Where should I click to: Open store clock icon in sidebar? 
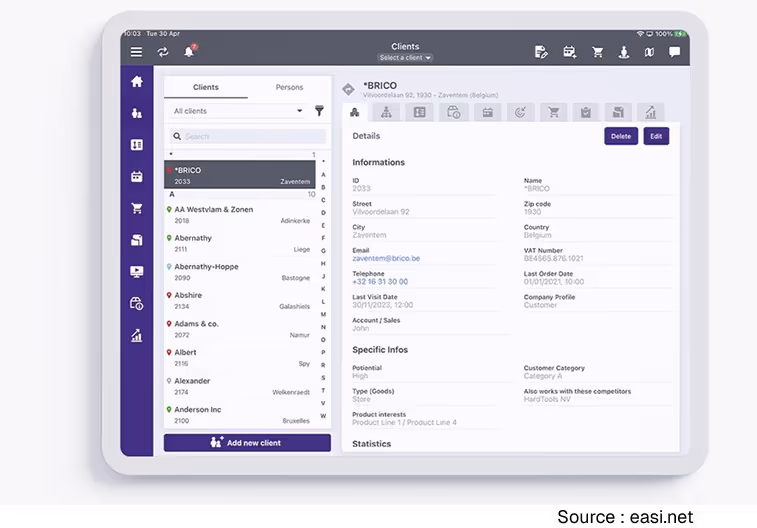tap(137, 303)
